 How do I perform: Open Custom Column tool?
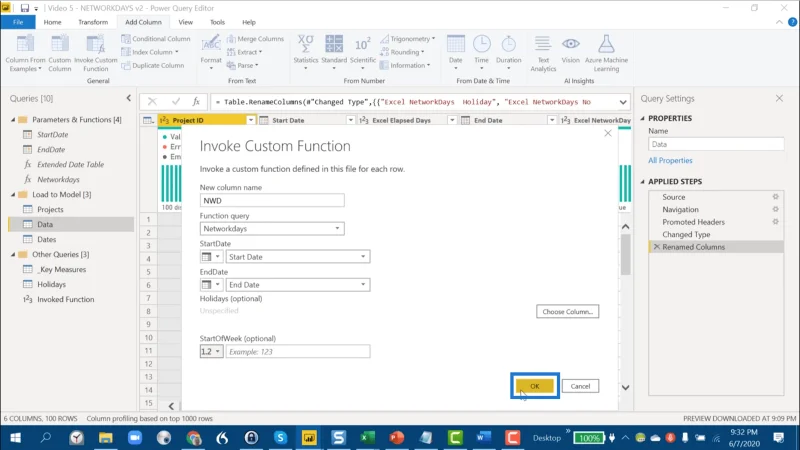click(x=60, y=53)
